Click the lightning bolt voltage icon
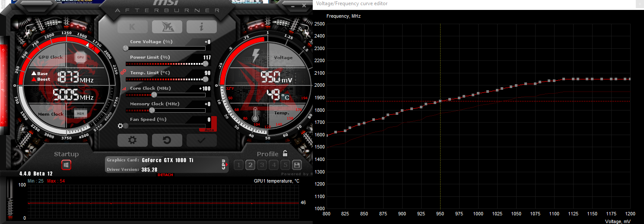The image size is (644, 224). point(256,55)
